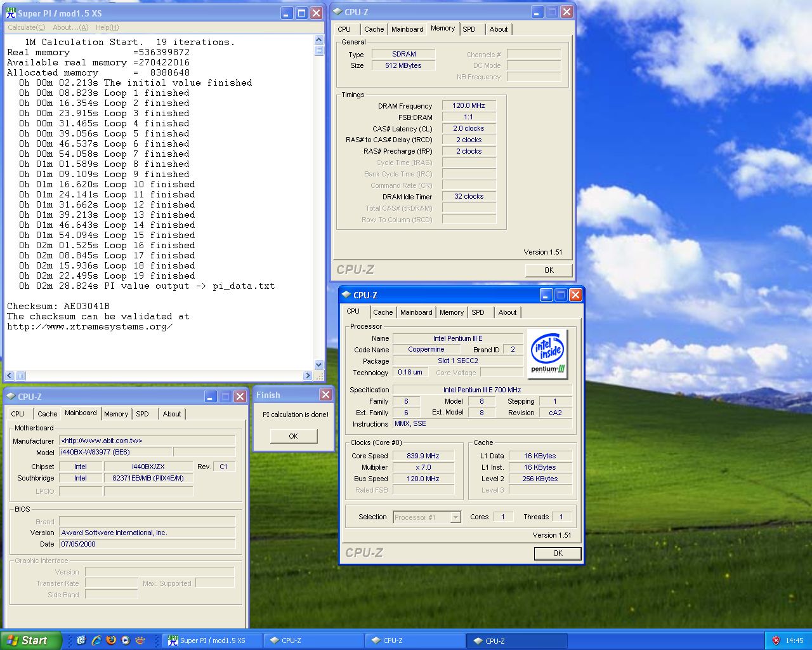The image size is (812, 650).
Task: Close the processor CPU-Z window
Action: click(x=575, y=295)
